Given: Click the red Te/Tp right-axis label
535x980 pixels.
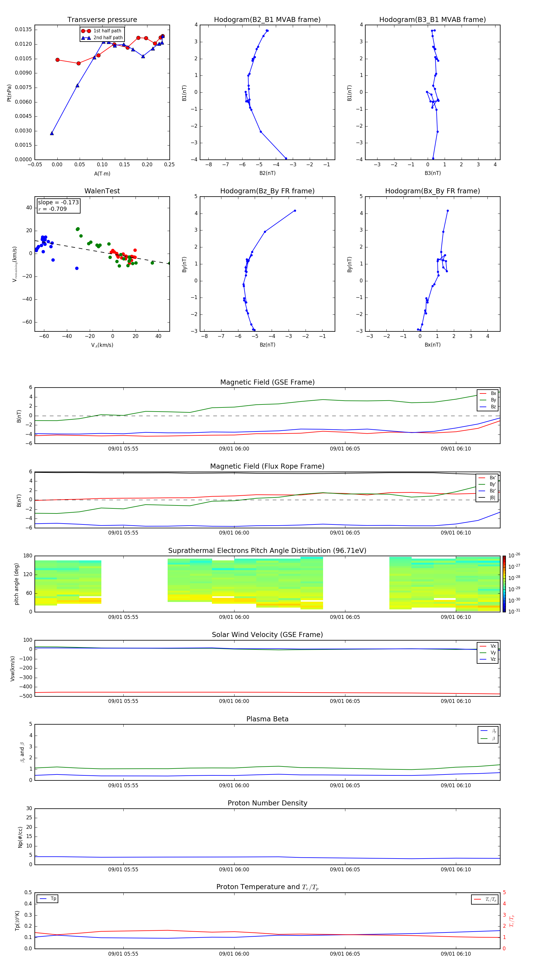Looking at the screenshot, I should [x=512, y=921].
